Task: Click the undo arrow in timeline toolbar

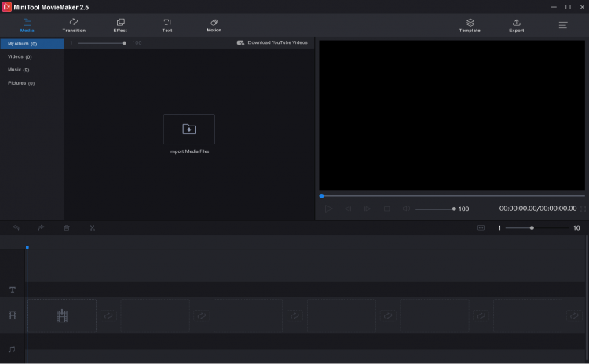Action: (x=16, y=228)
